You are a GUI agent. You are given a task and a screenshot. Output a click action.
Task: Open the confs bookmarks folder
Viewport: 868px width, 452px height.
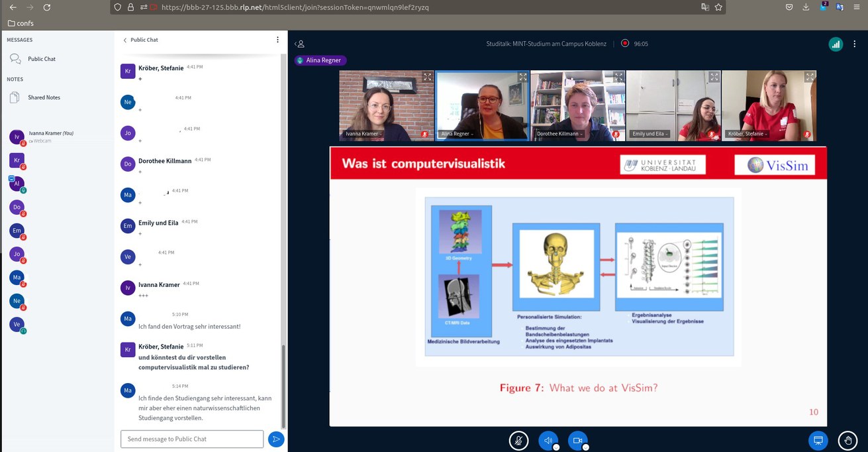(x=21, y=23)
